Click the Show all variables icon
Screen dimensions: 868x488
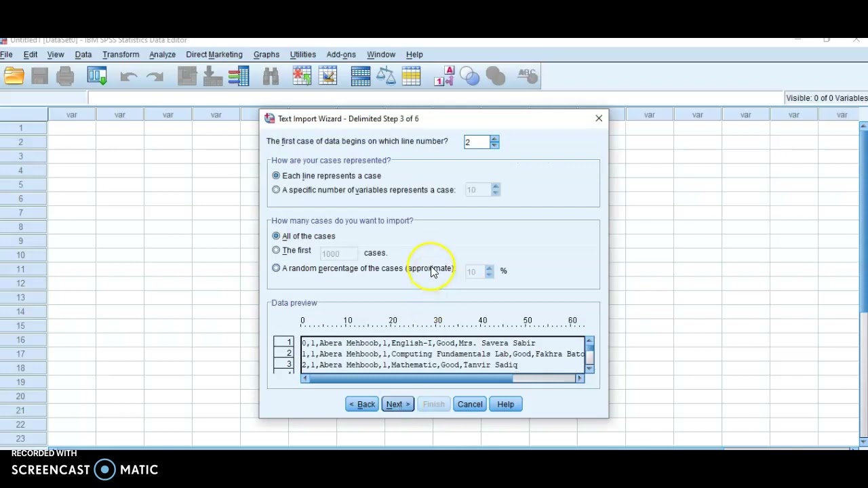tap(496, 76)
